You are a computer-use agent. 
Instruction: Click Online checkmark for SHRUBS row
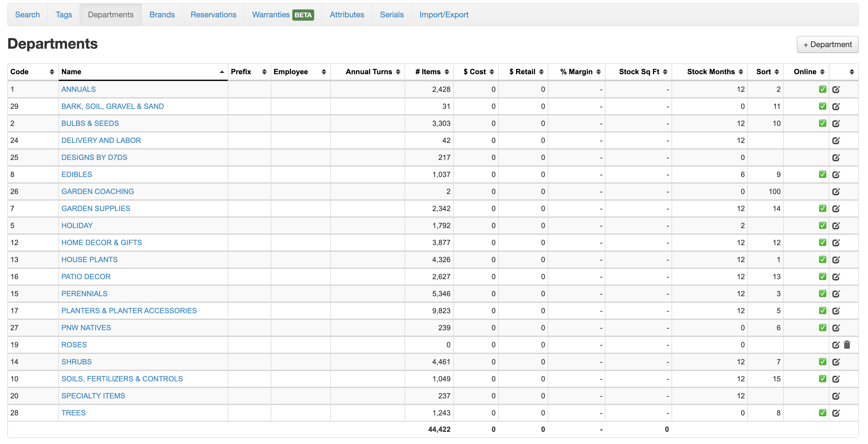point(822,362)
